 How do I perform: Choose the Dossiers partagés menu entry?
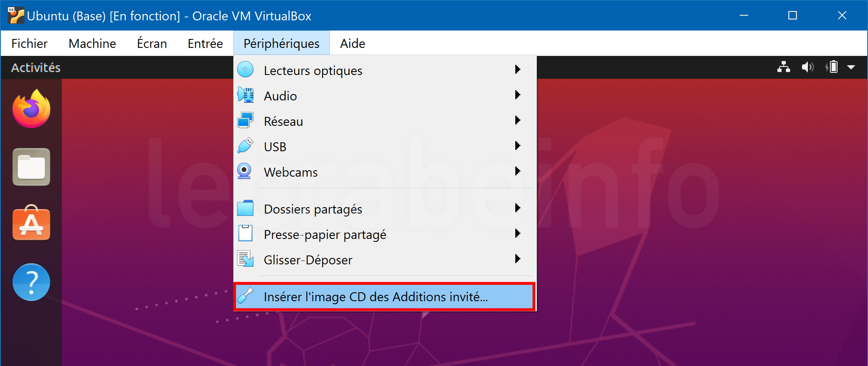coord(385,208)
